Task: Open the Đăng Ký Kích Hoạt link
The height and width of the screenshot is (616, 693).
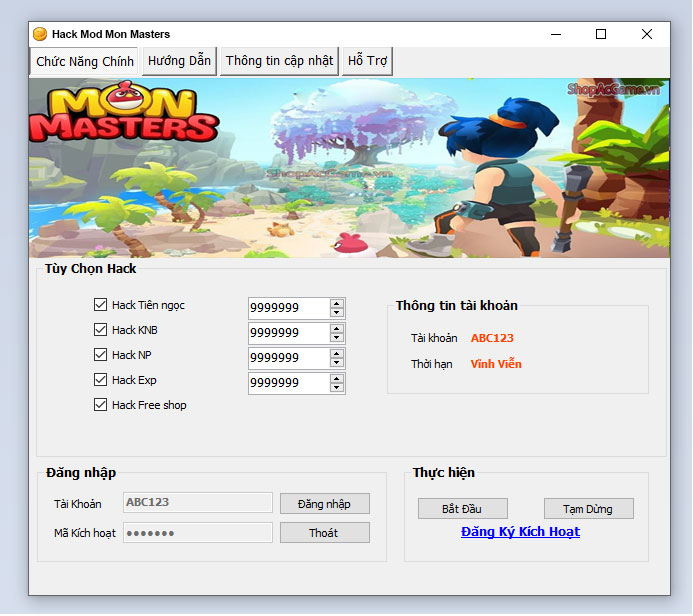Action: [520, 532]
